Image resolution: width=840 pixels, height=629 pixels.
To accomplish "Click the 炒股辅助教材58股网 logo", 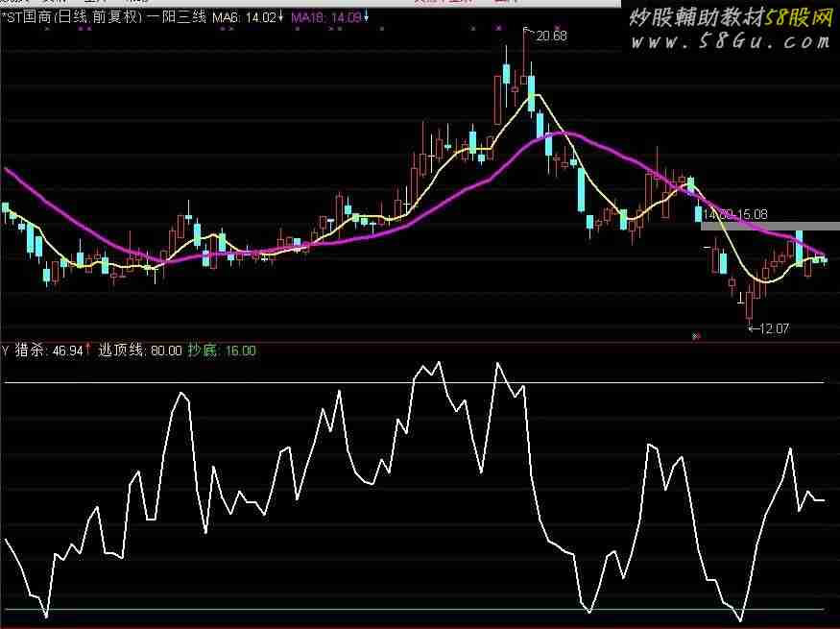I will [730, 17].
